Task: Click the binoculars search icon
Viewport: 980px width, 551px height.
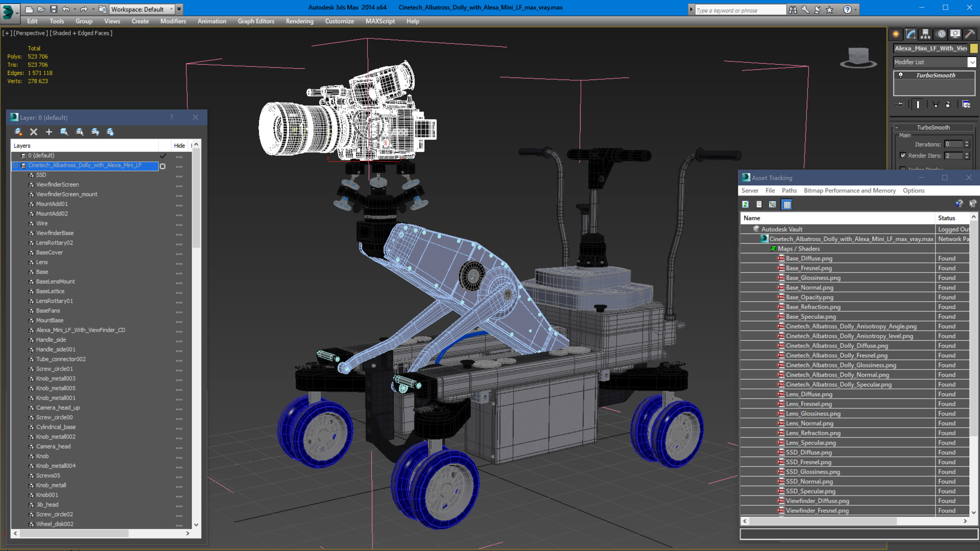Action: coord(793,10)
